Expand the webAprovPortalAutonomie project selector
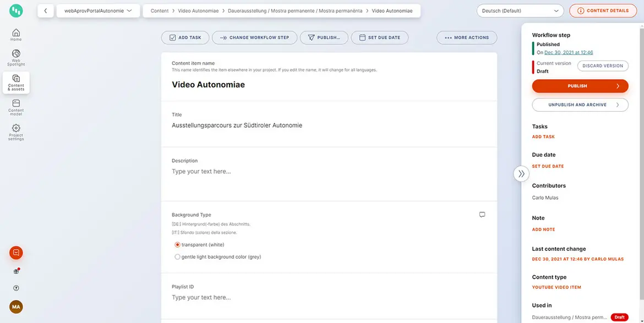Image resolution: width=644 pixels, height=323 pixels. (x=98, y=10)
